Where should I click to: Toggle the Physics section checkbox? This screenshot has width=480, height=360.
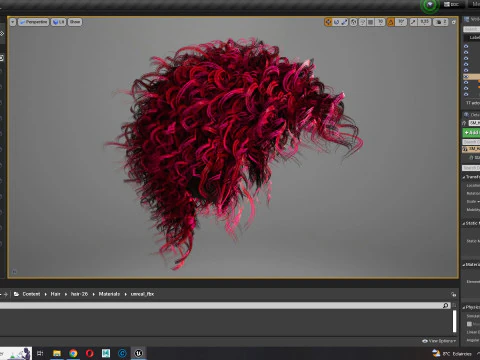pos(469,324)
